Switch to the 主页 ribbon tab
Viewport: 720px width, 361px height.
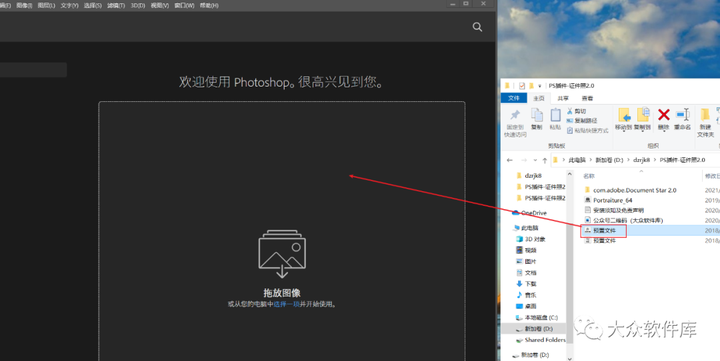(x=539, y=98)
